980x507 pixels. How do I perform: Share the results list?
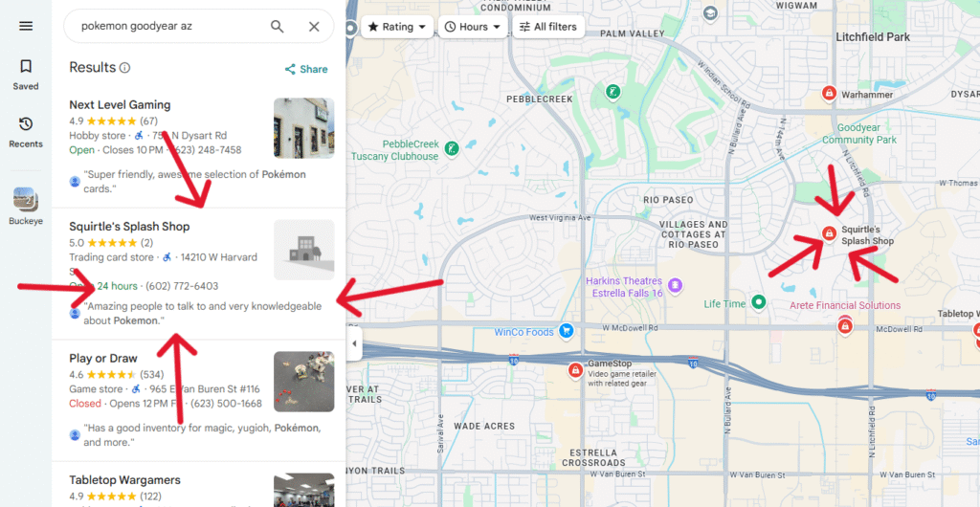305,69
